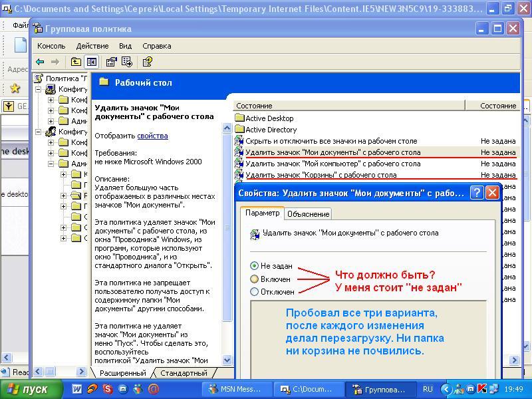Click the пуск Start button
Viewport: 532px width, 399px height.
tap(31, 389)
